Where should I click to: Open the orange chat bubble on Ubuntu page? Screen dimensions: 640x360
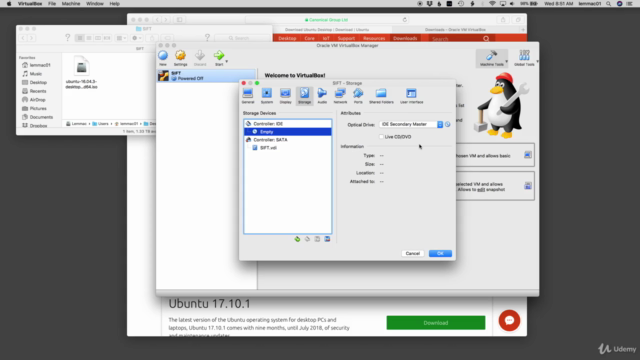[x=509, y=320]
